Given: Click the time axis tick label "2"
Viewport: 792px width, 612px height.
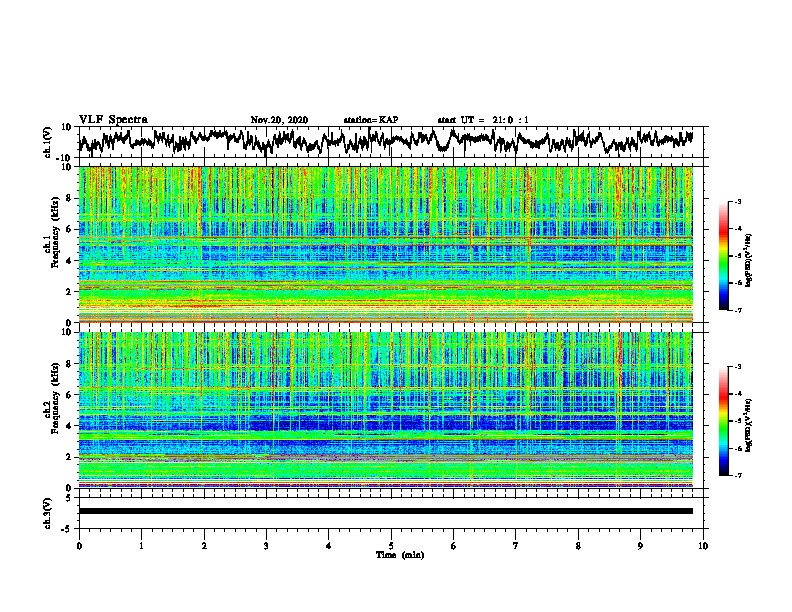Looking at the screenshot, I should 204,546.
